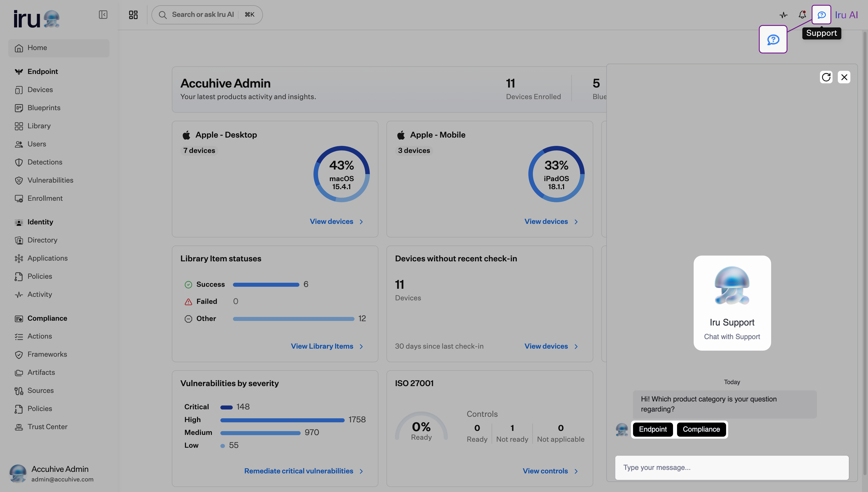This screenshot has height=492, width=868.
Task: Open the apps grid icon beside search
Action: 133,15
